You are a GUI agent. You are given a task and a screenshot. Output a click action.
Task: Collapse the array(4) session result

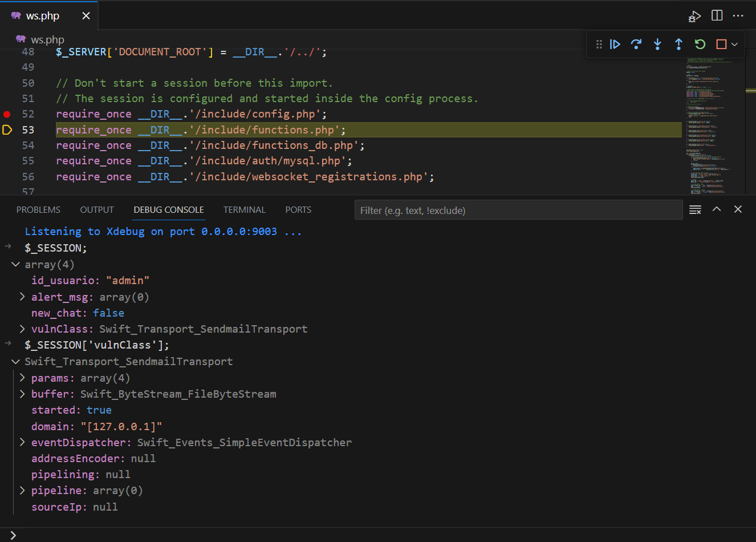click(x=15, y=265)
